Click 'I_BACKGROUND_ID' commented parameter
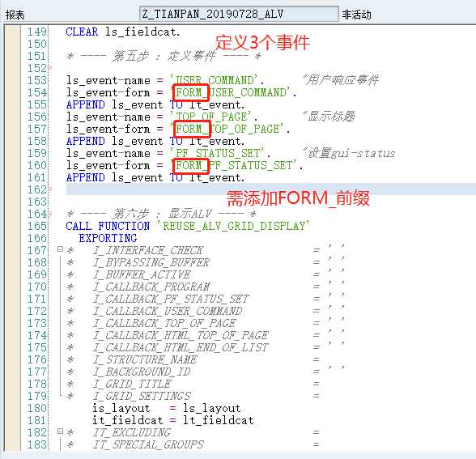This screenshot has width=476, height=459. (142, 372)
